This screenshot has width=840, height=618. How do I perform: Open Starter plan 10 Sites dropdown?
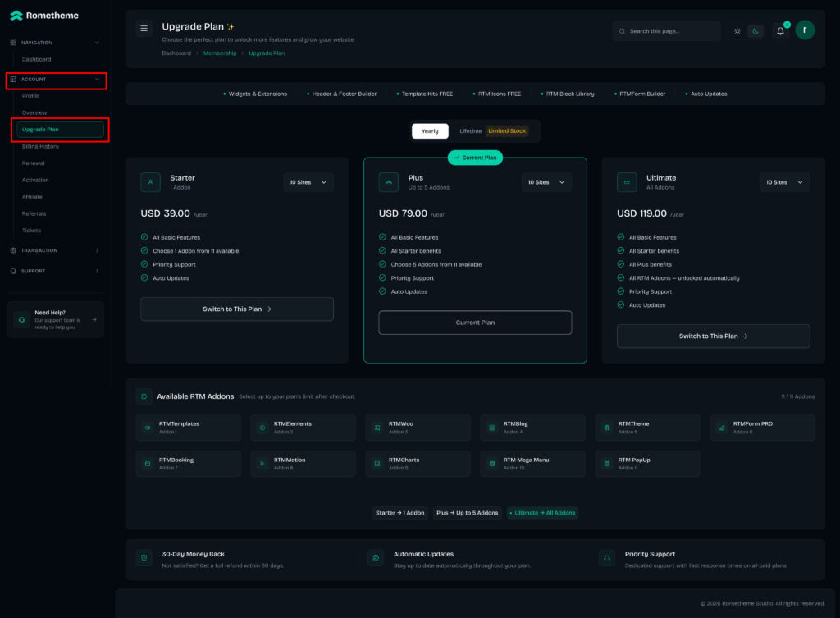pos(308,182)
